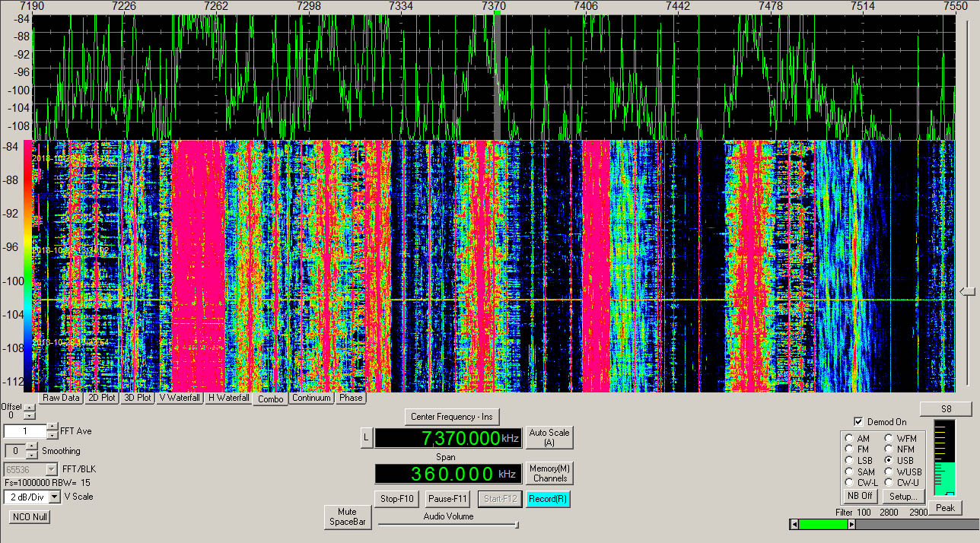Start recording with the Record(R) button
The width and height of the screenshot is (980, 543).
tap(548, 499)
